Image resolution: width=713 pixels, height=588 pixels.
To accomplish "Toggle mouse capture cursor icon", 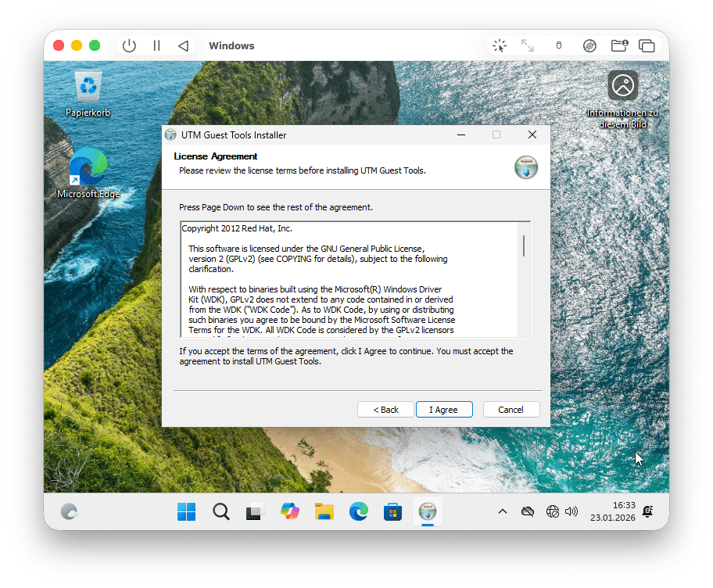I will click(500, 46).
